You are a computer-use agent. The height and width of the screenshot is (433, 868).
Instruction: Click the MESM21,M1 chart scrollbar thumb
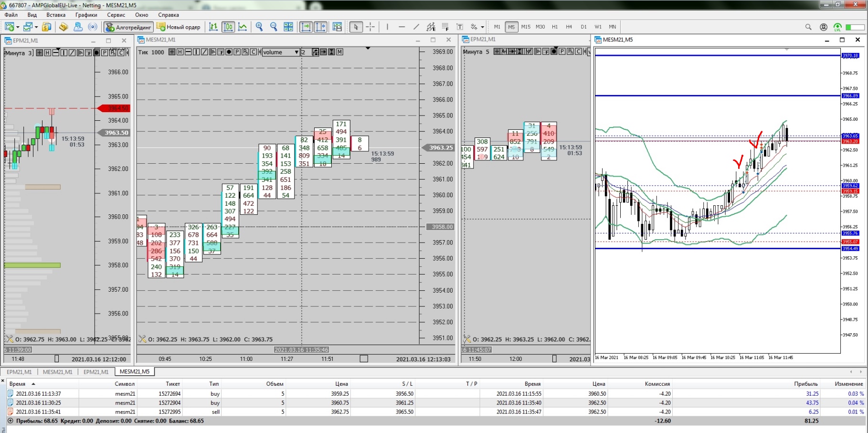(x=364, y=359)
